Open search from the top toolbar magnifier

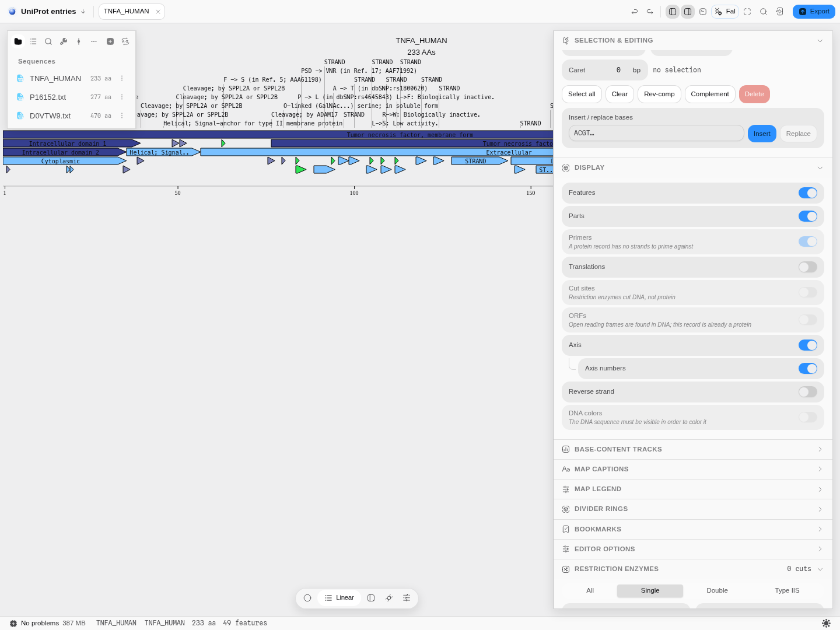coord(764,12)
